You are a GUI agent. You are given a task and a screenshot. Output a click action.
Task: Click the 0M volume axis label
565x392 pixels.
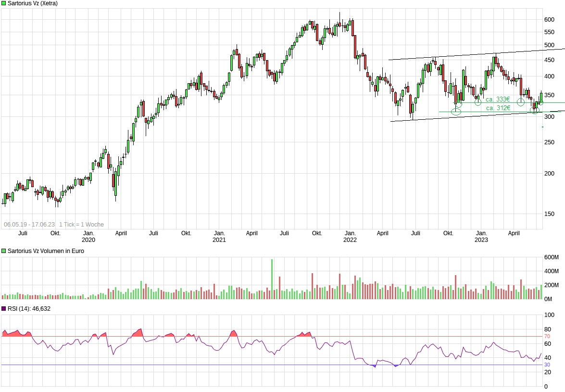pos(548,299)
